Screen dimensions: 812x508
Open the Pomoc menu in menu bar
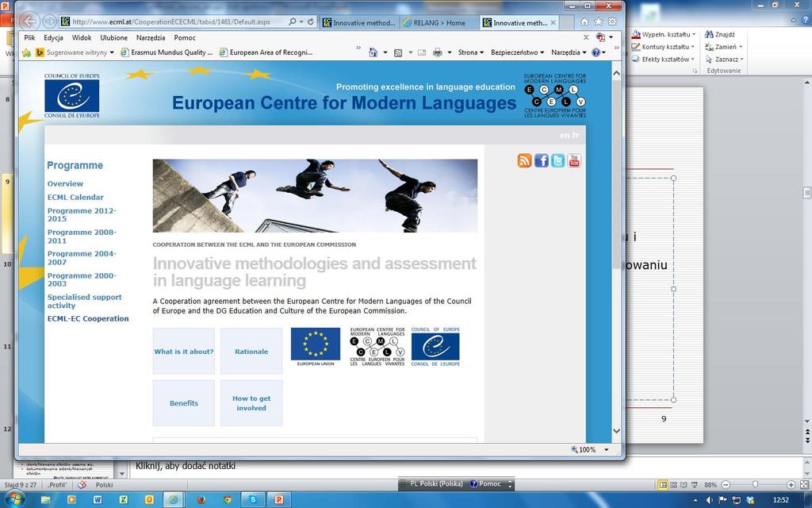click(x=185, y=37)
